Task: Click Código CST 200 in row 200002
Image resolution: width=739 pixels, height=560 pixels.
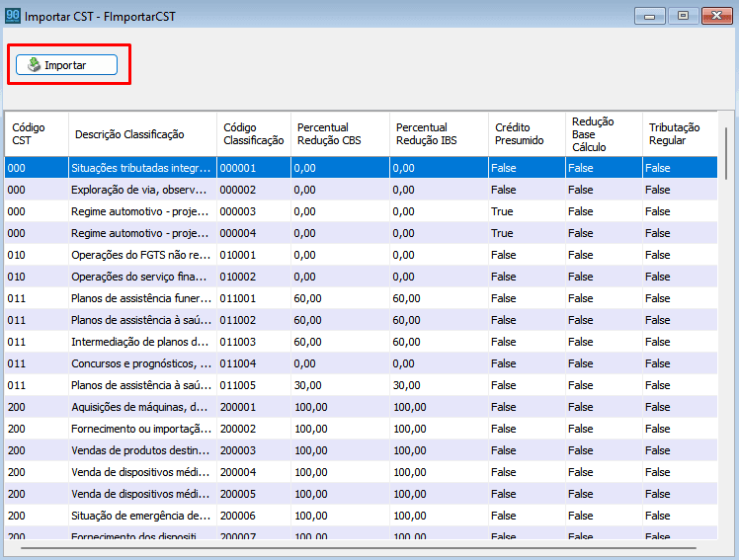Action: click(x=17, y=429)
